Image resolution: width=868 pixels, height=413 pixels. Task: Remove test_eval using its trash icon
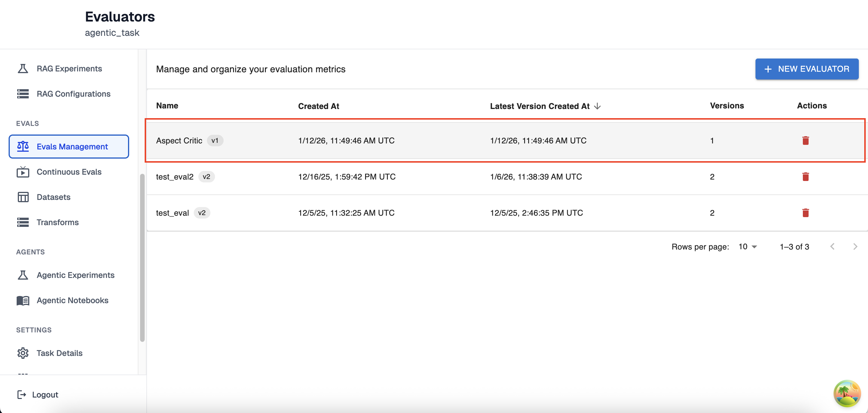click(805, 213)
